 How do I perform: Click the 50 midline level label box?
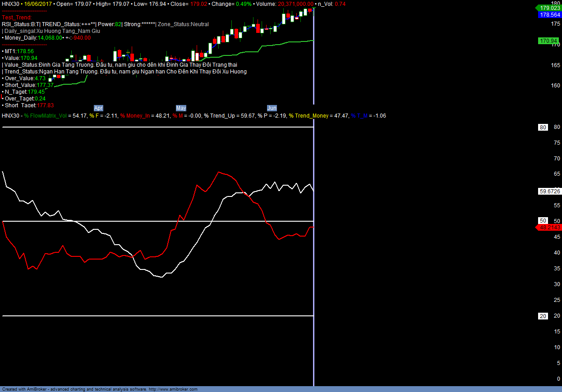point(543,221)
